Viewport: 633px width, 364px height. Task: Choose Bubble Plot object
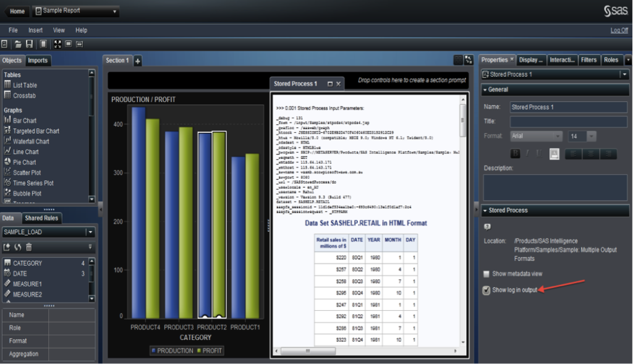coord(27,193)
